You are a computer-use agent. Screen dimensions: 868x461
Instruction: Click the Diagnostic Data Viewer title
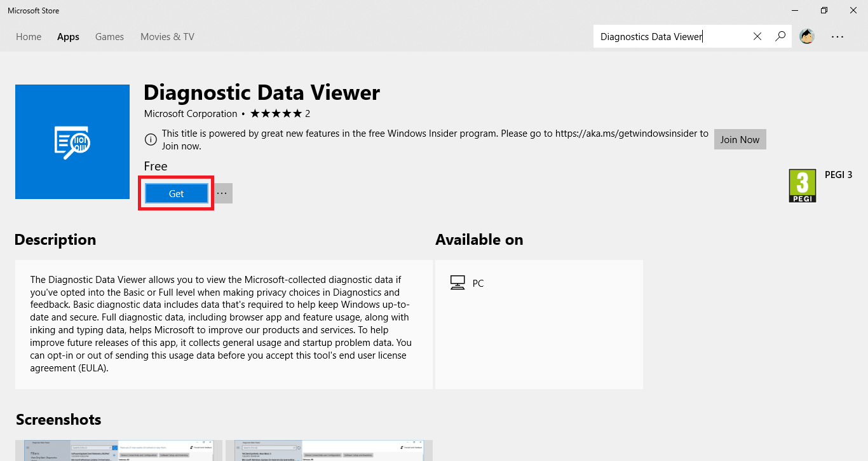tap(262, 93)
